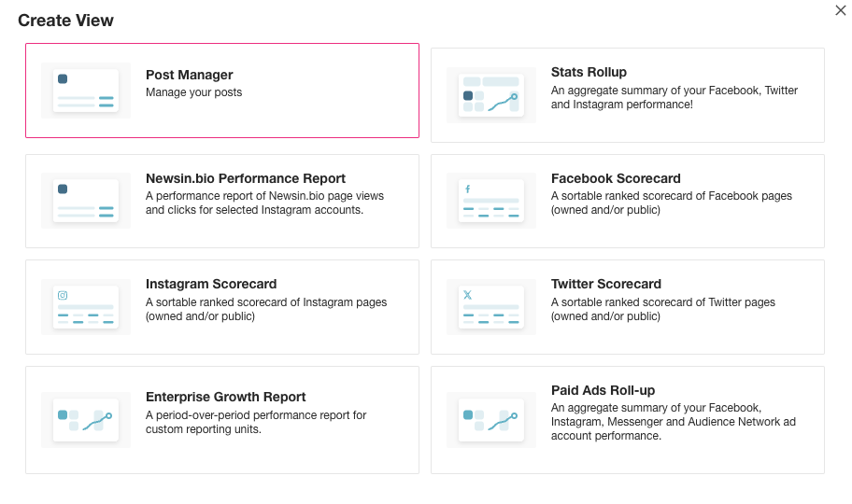Choose the Paid Ads Roll-up heading
Image resolution: width=852 pixels, height=504 pixels.
coord(603,390)
